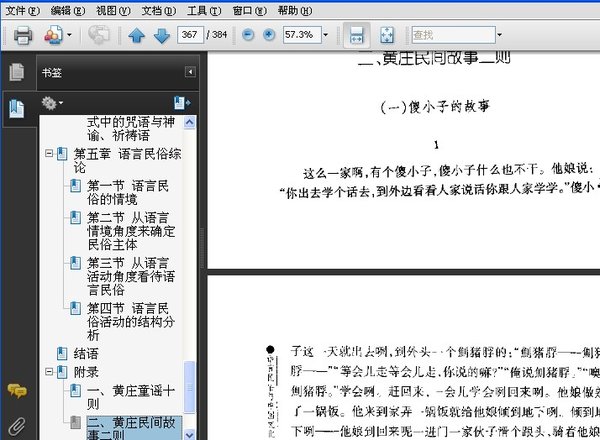Image resolution: width=600 pixels, height=440 pixels.
Task: Zoom in with the plus button
Action: pos(269,35)
